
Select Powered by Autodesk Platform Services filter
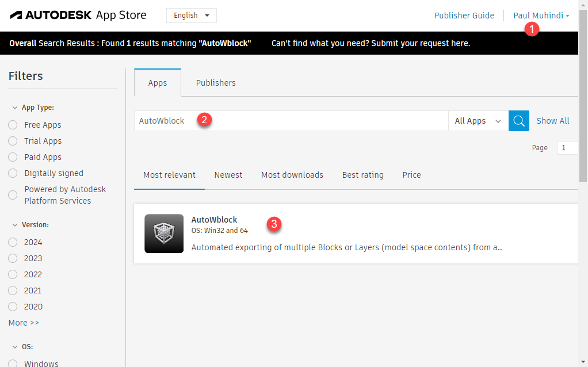click(13, 195)
